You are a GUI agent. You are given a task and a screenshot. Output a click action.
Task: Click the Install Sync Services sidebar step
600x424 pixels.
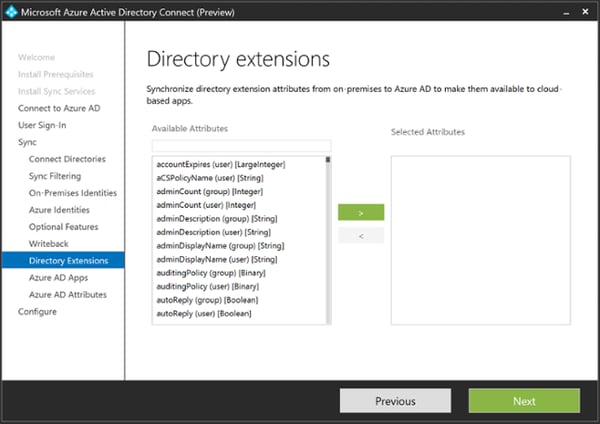click(x=56, y=91)
